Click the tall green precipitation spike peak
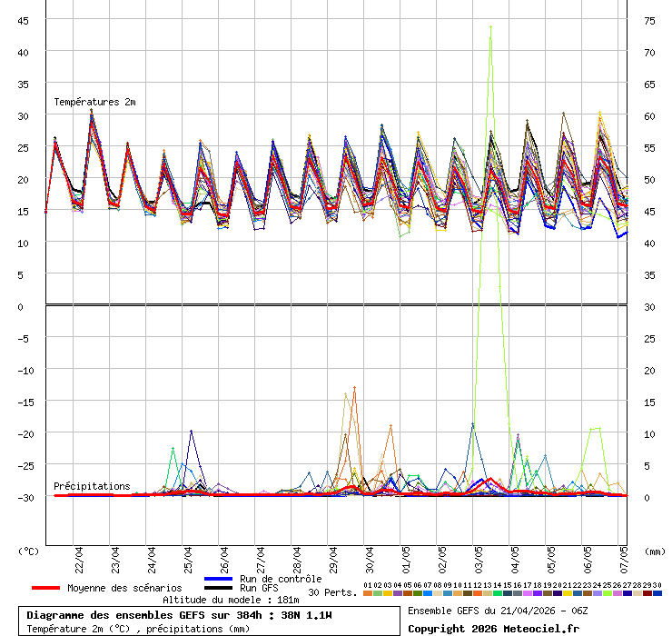The width and height of the screenshot is (672, 636). pos(490,26)
